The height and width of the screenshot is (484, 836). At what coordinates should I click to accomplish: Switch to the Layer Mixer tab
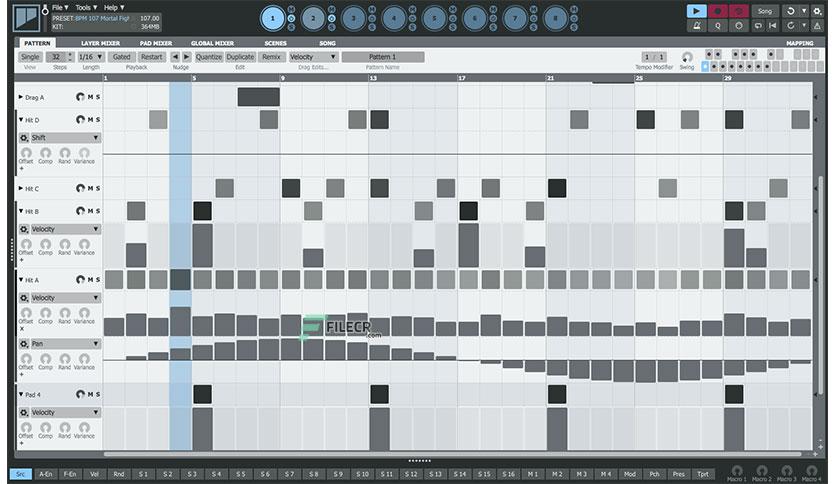point(100,43)
